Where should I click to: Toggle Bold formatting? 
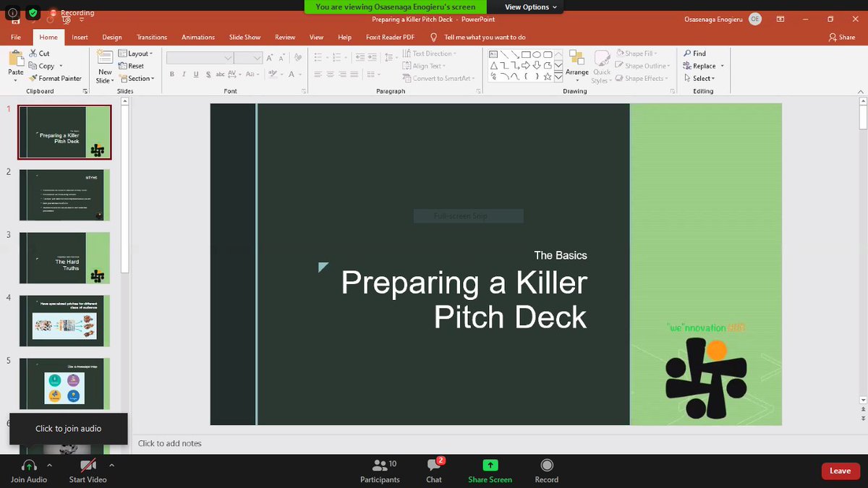pyautogui.click(x=172, y=74)
